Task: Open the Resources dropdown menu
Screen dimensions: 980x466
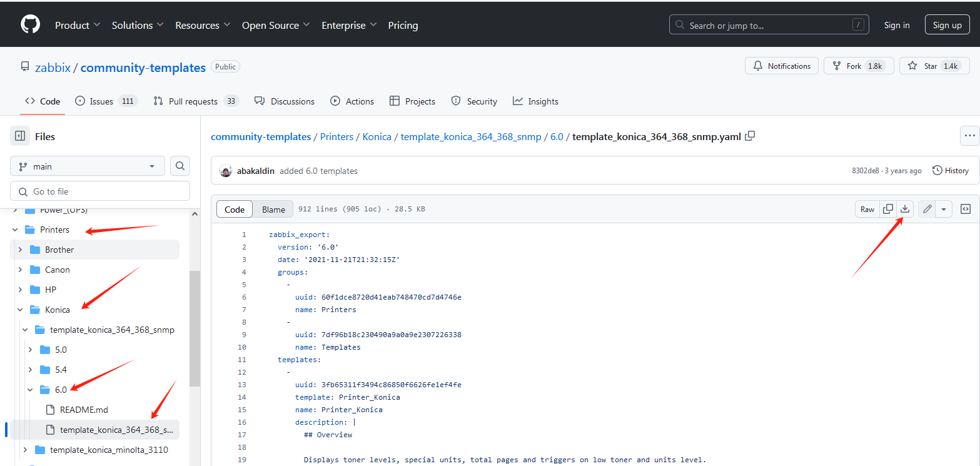Action: pos(203,25)
